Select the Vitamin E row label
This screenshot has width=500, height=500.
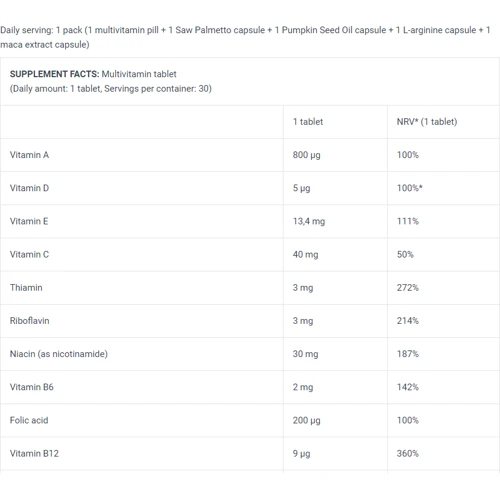pos(29,221)
